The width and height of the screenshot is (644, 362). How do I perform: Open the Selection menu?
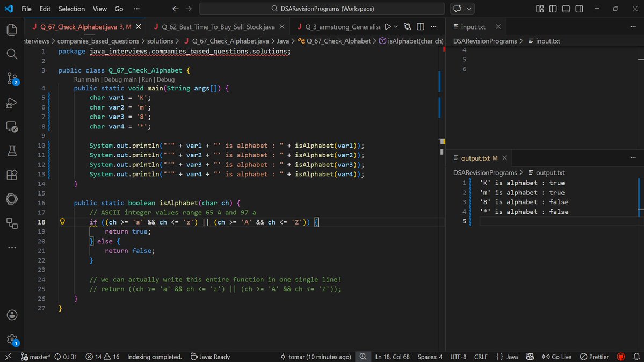pyautogui.click(x=71, y=9)
